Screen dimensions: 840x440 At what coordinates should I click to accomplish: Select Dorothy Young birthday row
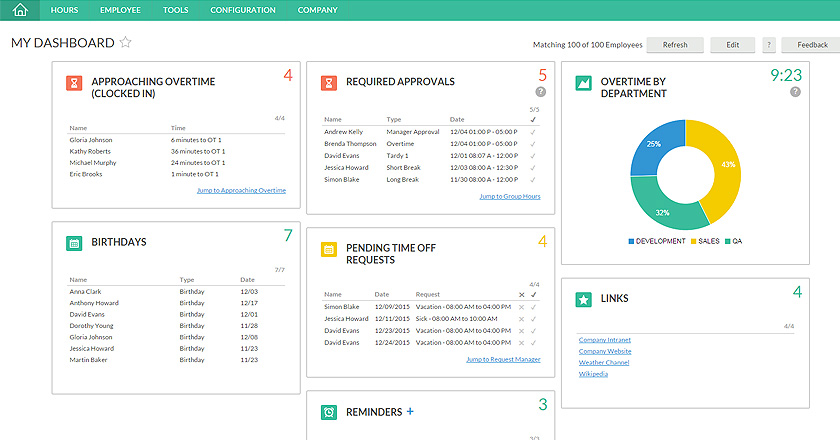point(176,325)
